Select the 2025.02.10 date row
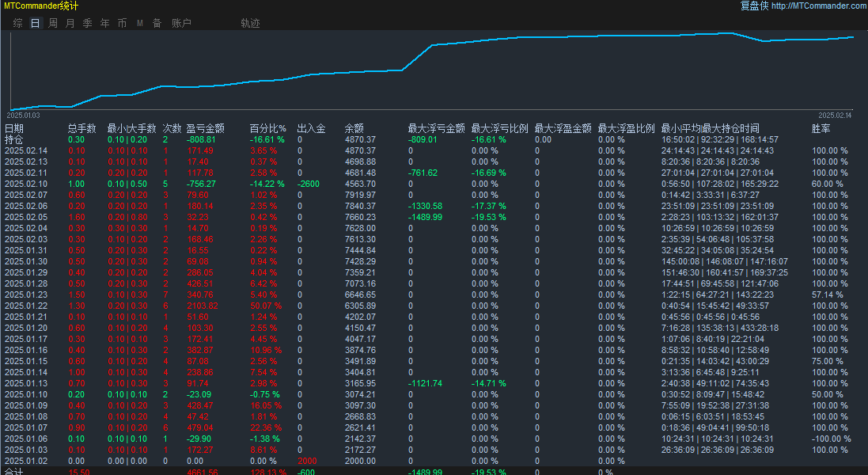This screenshot has width=868, height=475. 26,184
